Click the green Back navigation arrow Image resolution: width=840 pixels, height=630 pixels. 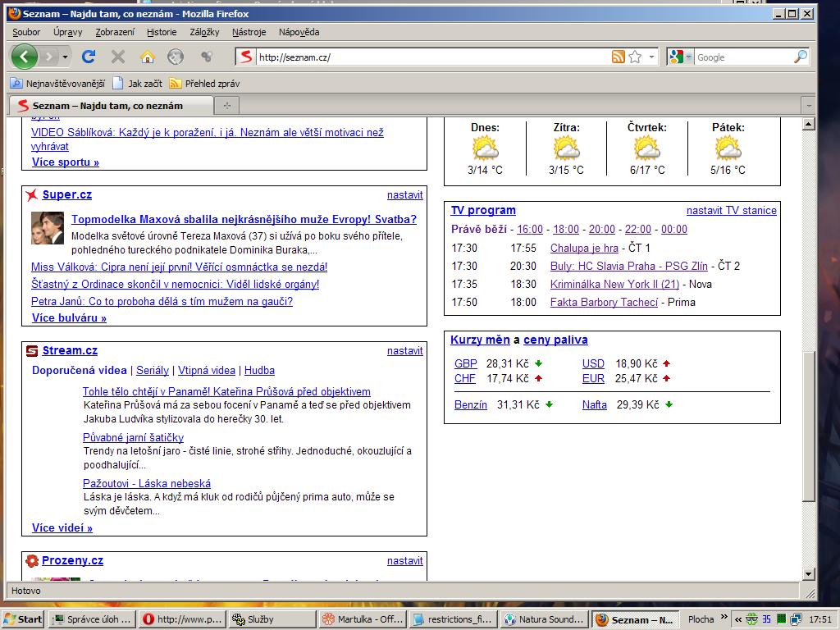coord(24,57)
